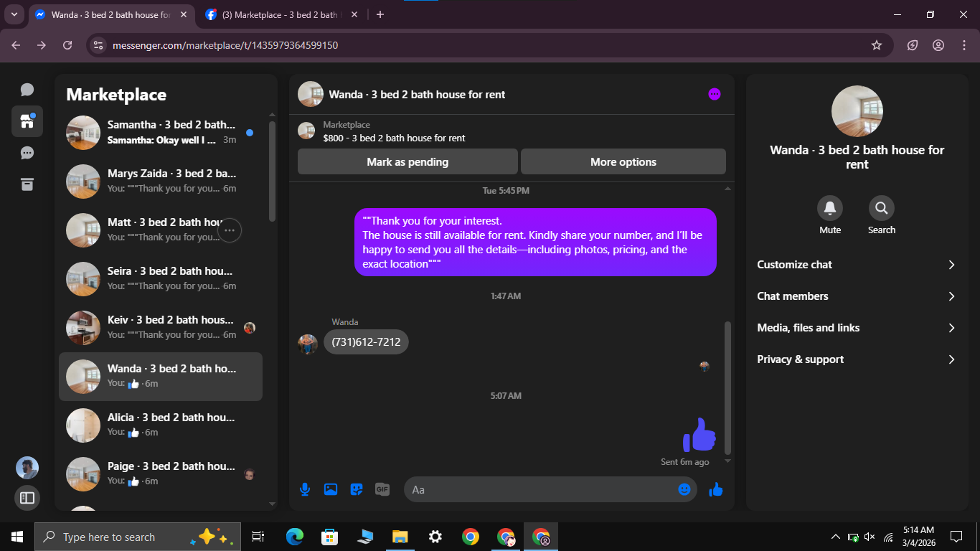980x551 pixels.
Task: Click the $800 listing link in chat header
Action: pyautogui.click(x=394, y=138)
